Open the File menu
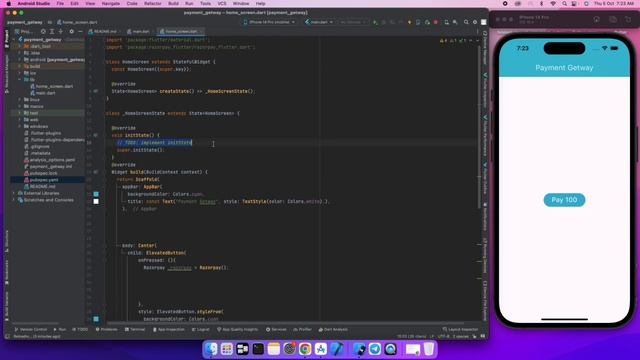 point(60,4)
